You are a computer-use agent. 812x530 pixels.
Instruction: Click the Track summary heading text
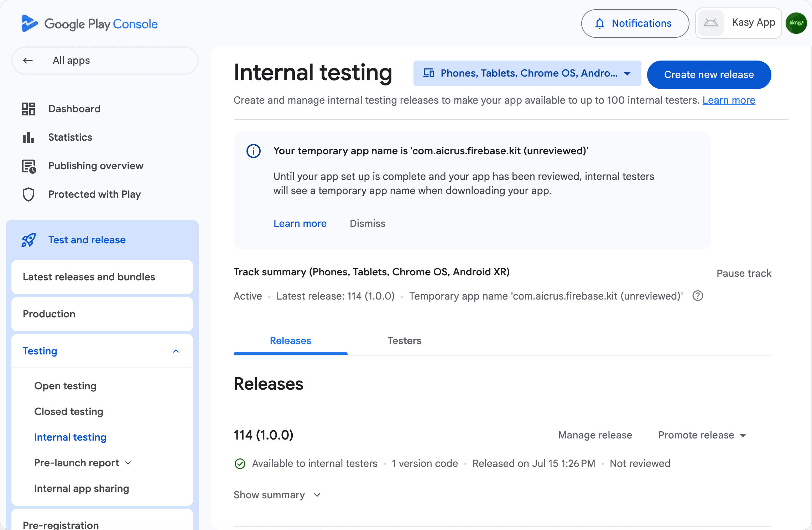(372, 272)
